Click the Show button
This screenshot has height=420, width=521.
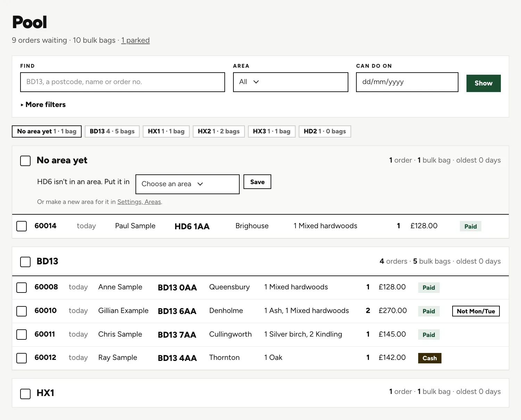(x=483, y=83)
